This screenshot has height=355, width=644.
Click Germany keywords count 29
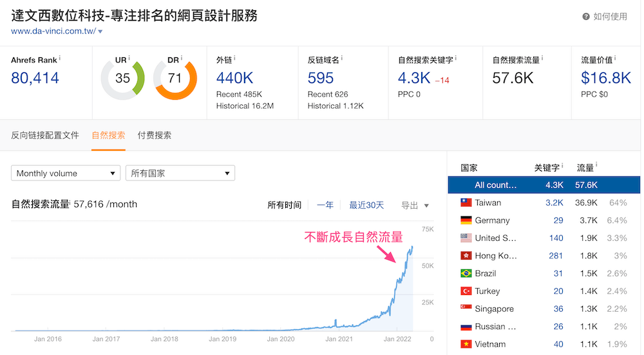point(558,220)
